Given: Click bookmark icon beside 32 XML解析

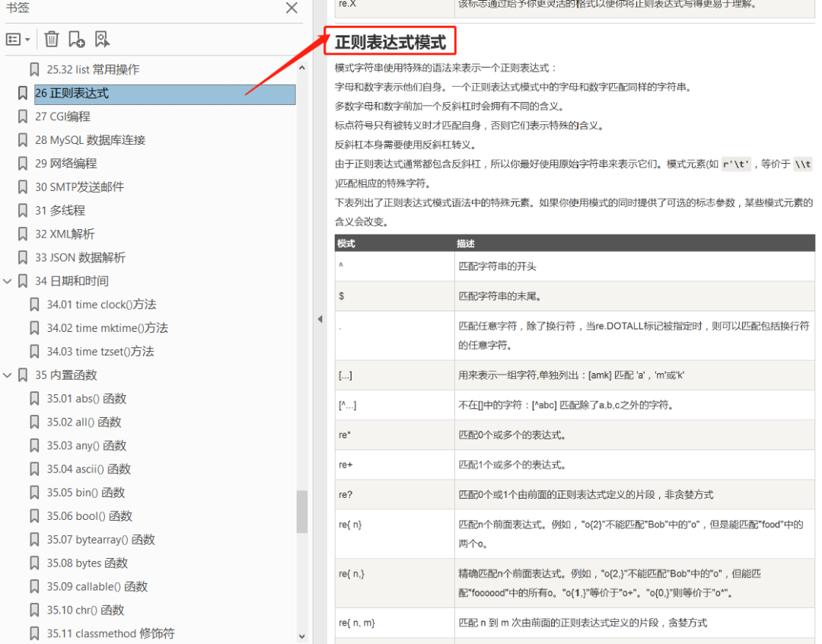Looking at the screenshot, I should click(x=23, y=234).
